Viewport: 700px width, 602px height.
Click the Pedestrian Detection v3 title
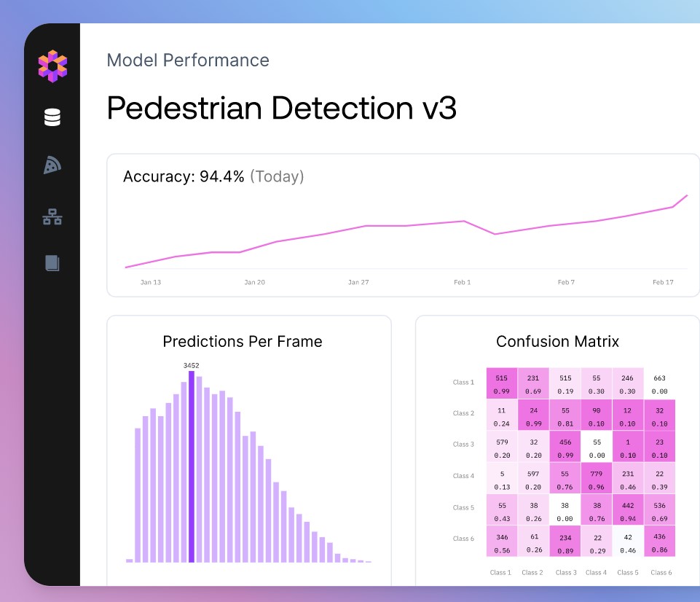click(x=282, y=108)
